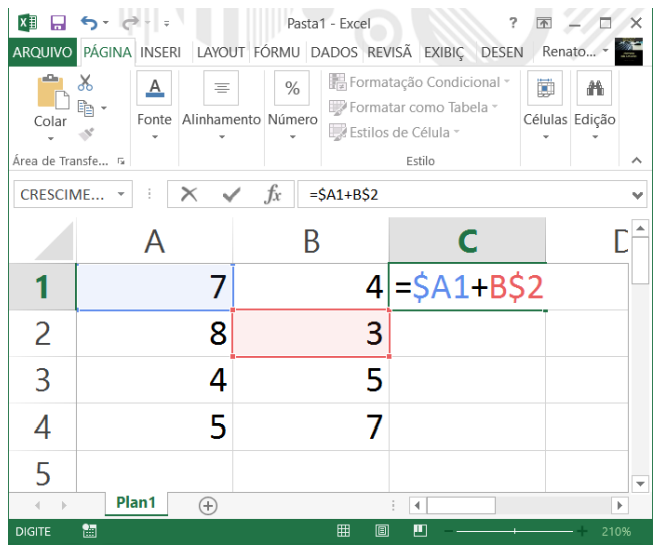
Task: Click inside the formula bar
Action: coord(463,194)
